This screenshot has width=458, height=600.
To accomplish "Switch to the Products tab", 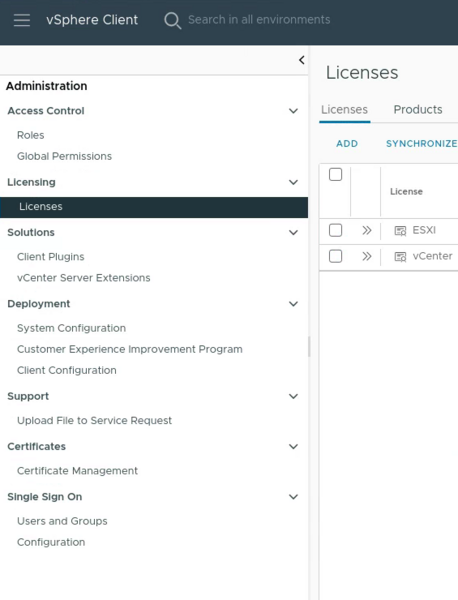I will tap(418, 110).
